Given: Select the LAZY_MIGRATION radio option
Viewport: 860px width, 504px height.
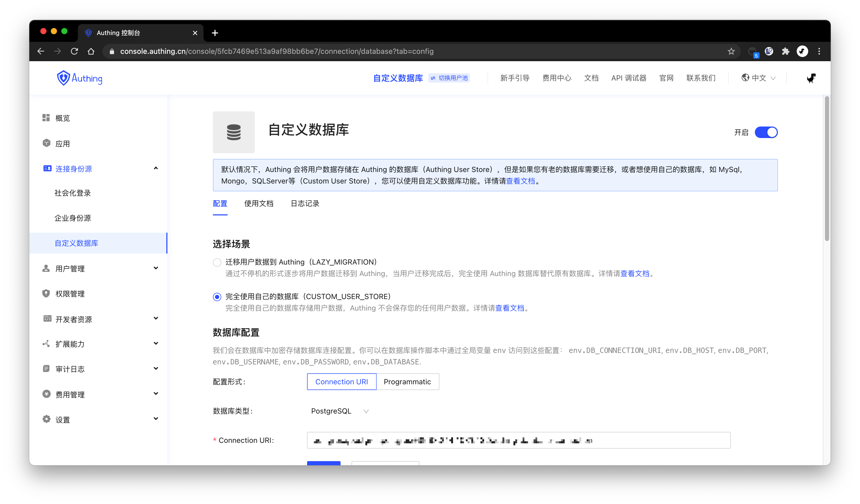Looking at the screenshot, I should tap(217, 262).
